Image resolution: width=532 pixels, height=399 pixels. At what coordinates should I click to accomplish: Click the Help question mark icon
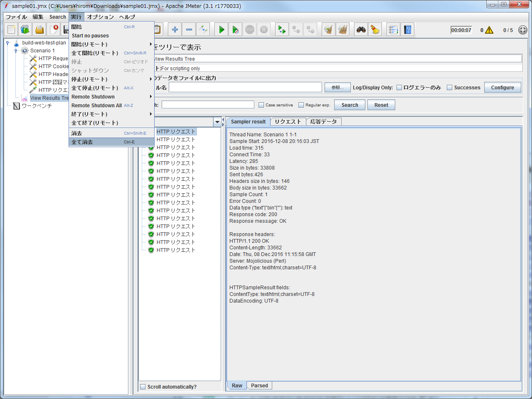click(408, 30)
